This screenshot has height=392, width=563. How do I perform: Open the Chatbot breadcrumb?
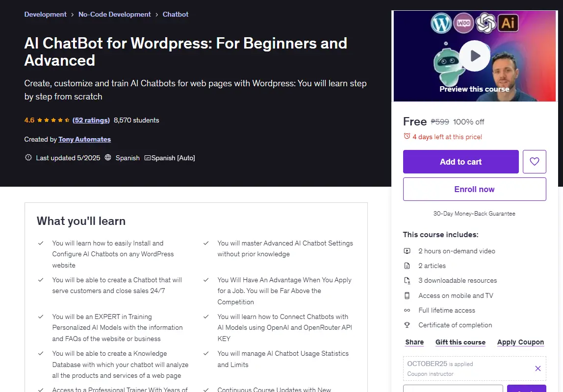click(x=175, y=14)
